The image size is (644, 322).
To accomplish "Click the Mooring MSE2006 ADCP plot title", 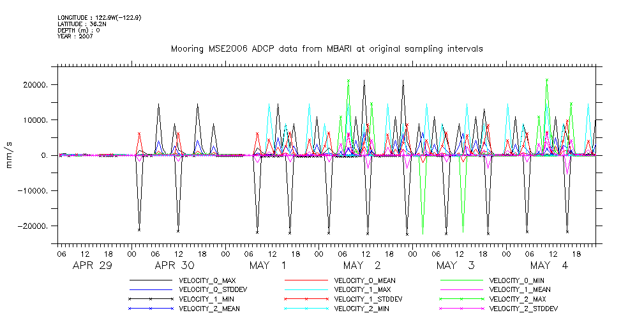I will coord(326,49).
